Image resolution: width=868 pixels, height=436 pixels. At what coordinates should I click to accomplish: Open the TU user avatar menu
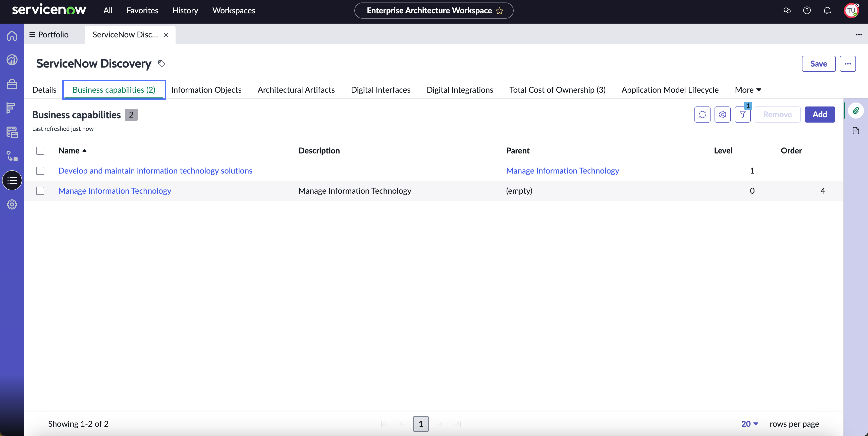851,11
